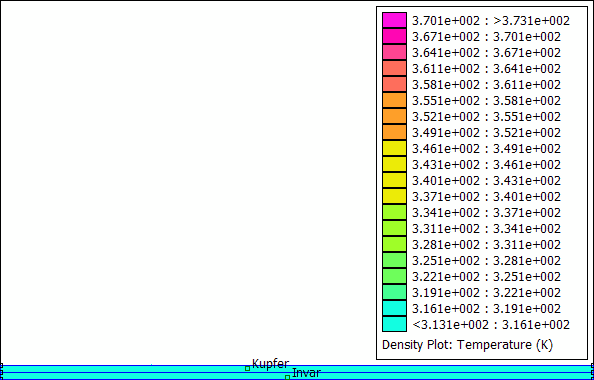Click the yellow swatch for 3.371e+002 : 3.401e+002
Screen dimensions: 594x380
[394, 196]
